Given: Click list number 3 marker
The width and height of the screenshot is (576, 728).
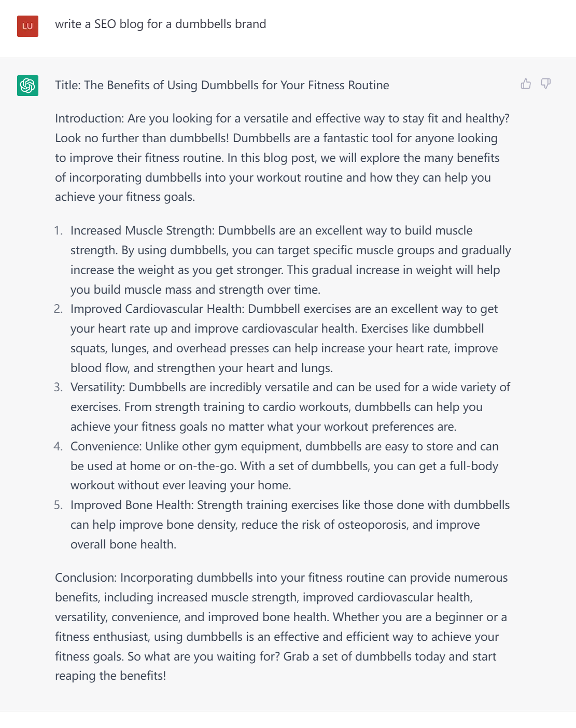Looking at the screenshot, I should click(58, 388).
